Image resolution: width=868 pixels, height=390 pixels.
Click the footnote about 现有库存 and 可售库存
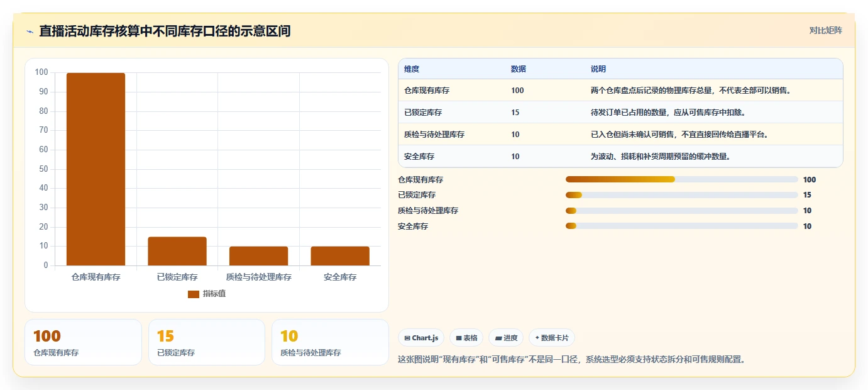point(572,360)
